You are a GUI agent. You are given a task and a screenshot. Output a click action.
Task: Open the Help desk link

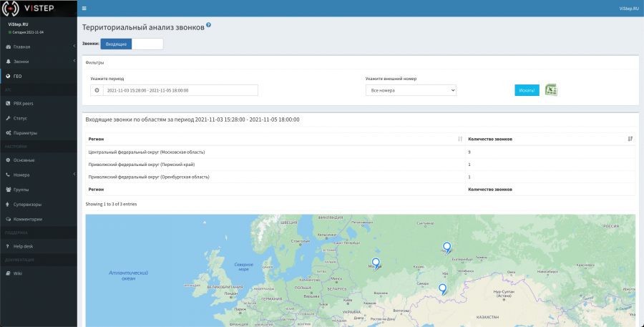coord(24,246)
